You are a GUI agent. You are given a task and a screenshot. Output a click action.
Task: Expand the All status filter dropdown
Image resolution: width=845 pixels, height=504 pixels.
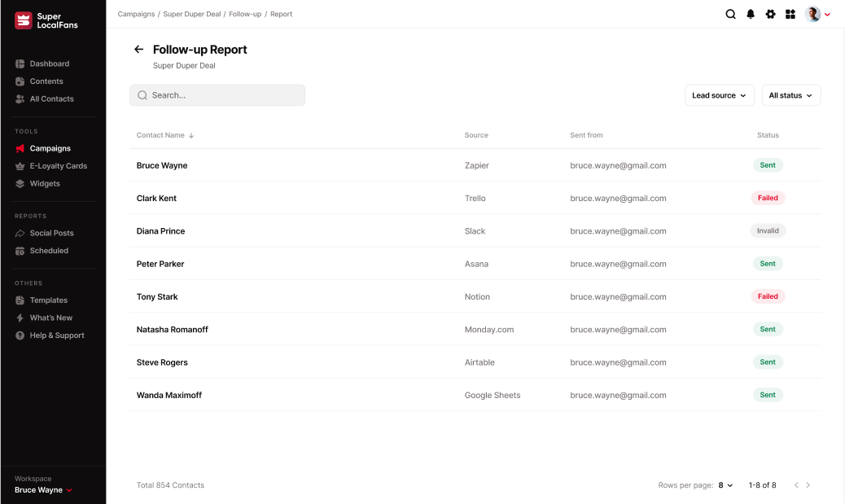[x=790, y=95]
